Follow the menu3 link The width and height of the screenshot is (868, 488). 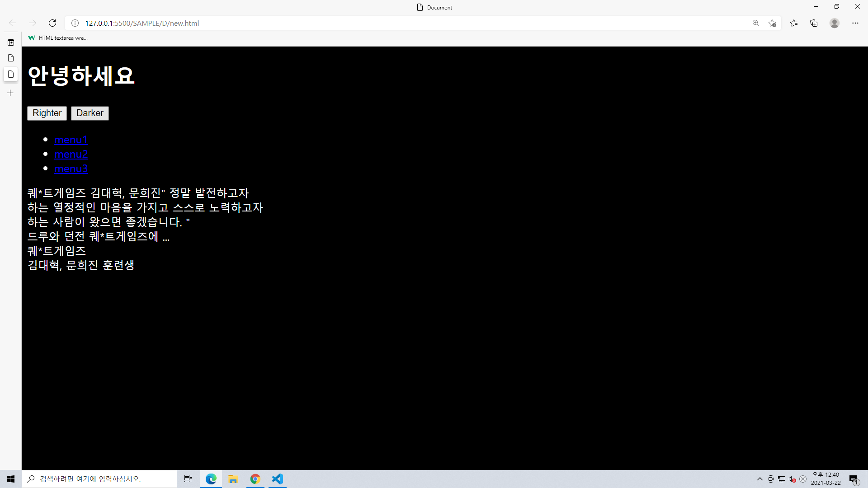coord(71,169)
